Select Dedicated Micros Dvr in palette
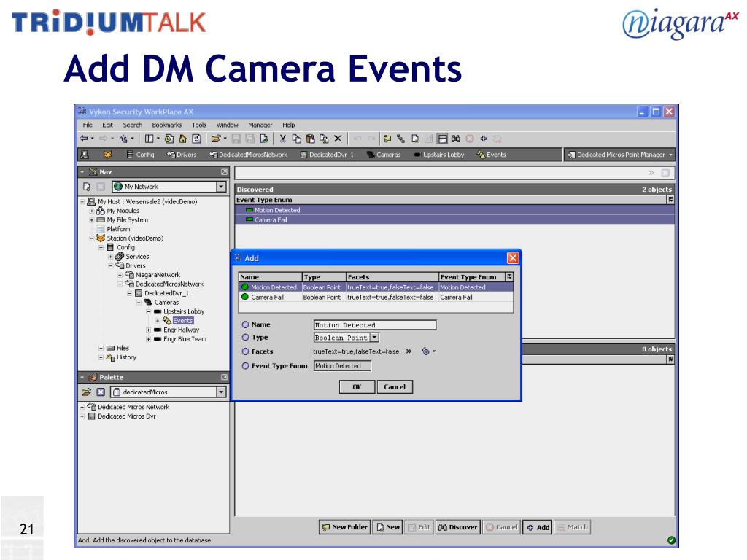This screenshot has width=747, height=560. click(127, 416)
